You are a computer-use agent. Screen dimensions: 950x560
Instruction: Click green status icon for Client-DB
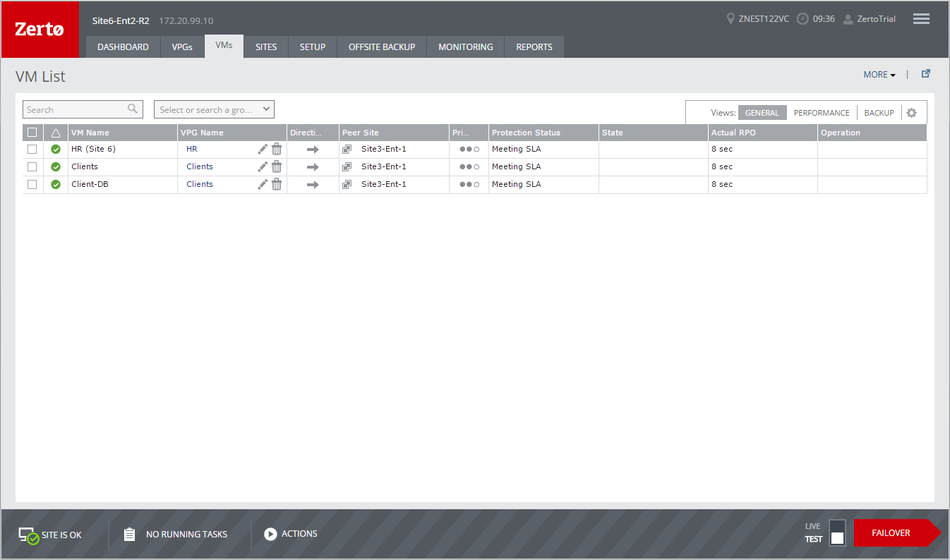coord(56,184)
